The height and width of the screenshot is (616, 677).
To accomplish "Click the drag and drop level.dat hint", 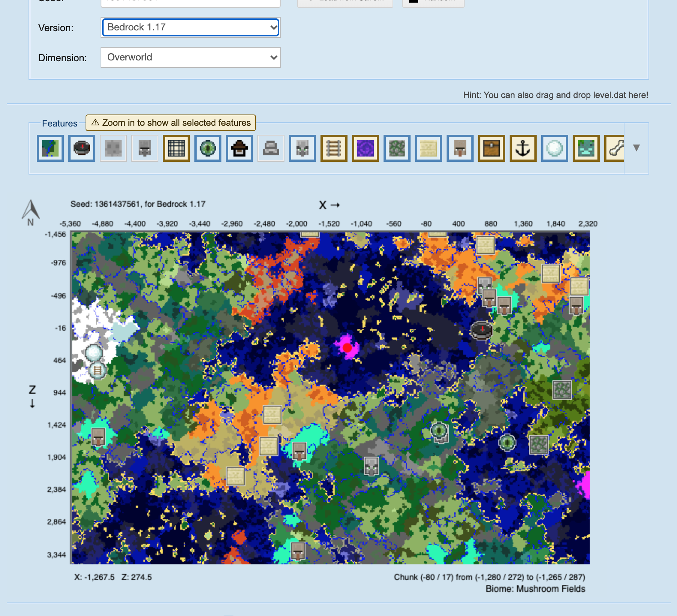I will click(556, 95).
